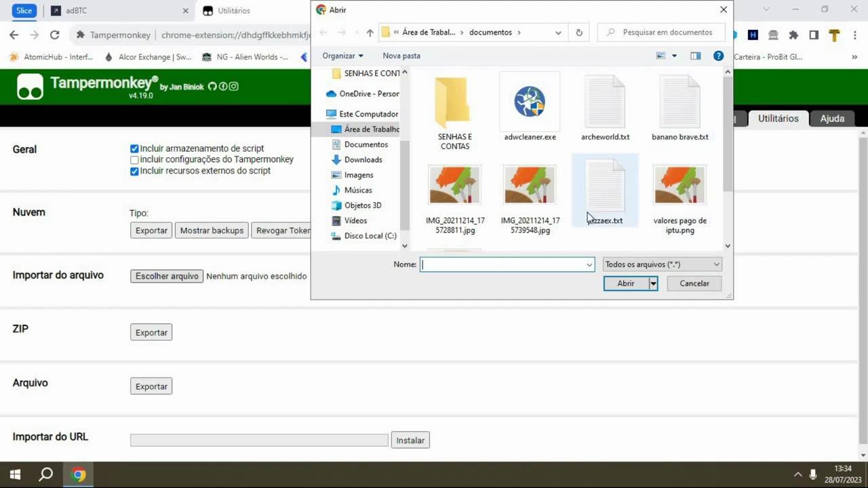Viewport: 868px width, 488px height.
Task: Select OneDrive in the navigation tree
Action: [x=363, y=94]
